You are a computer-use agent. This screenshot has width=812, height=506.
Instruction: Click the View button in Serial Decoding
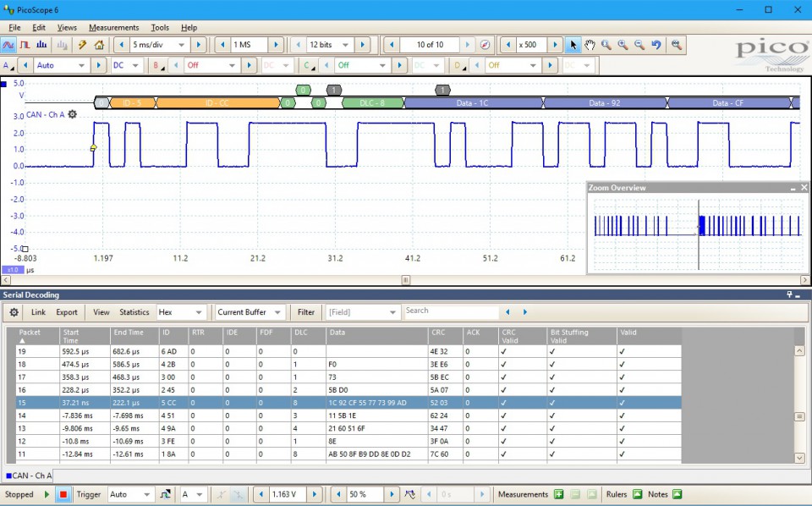click(101, 312)
